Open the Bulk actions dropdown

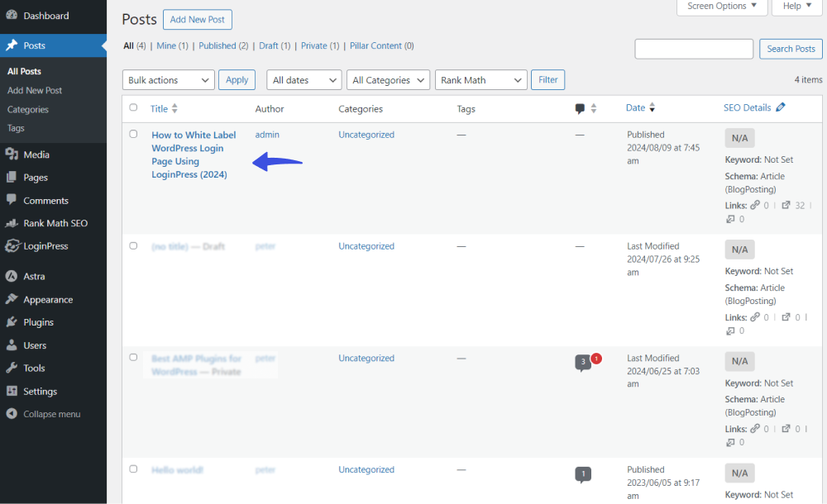click(168, 80)
